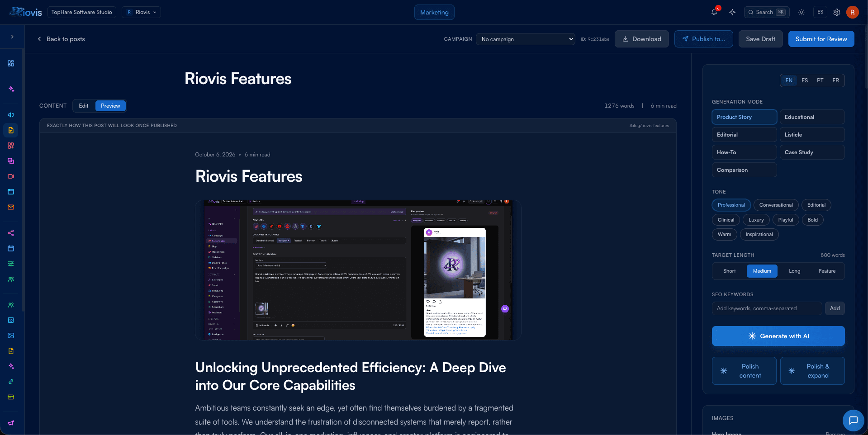The width and height of the screenshot is (868, 435).
Task: Open the magenta overlapping squares icon
Action: coord(11,161)
